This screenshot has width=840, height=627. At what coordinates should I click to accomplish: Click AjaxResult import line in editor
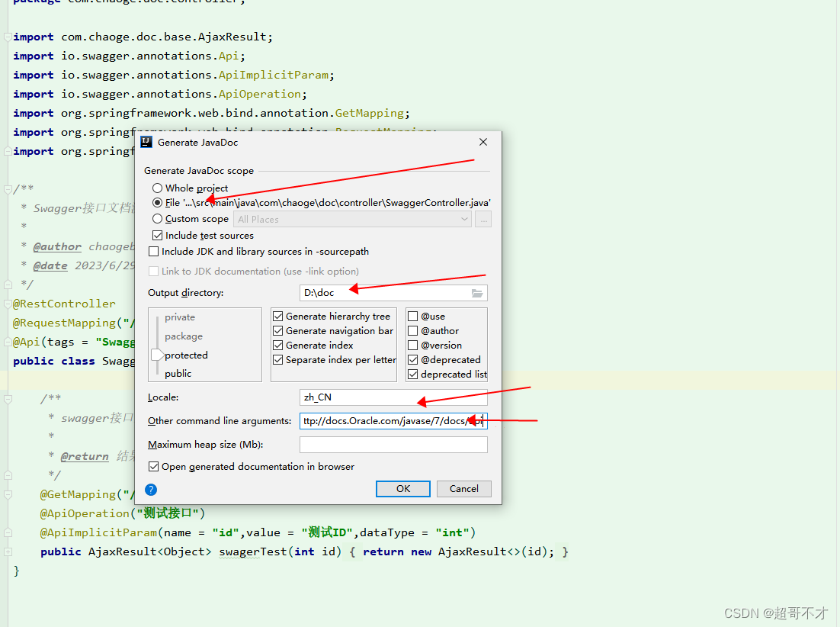pos(143,37)
